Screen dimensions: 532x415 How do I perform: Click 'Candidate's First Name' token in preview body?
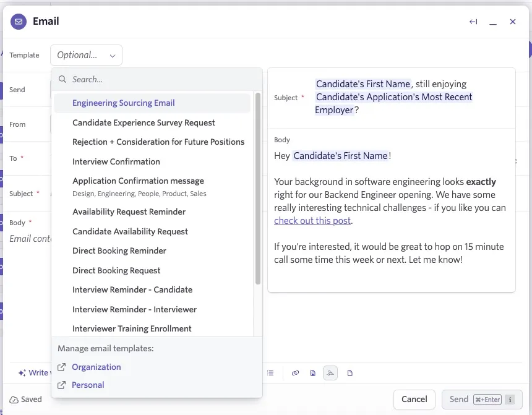(341, 156)
